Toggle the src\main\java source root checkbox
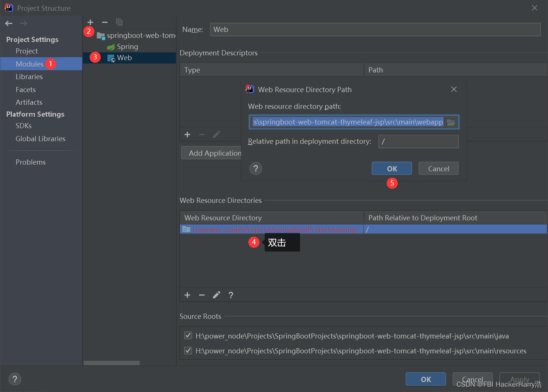Screen dimensions: 548x392 click(188, 336)
